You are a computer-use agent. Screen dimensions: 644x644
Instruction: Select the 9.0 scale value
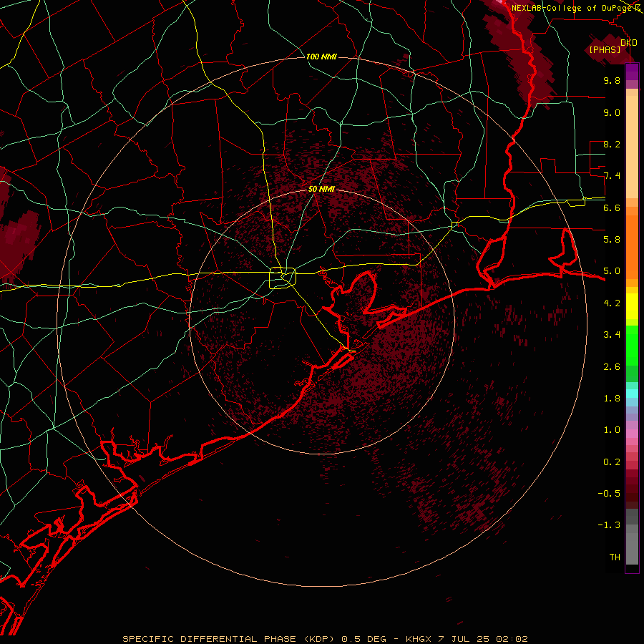612,112
